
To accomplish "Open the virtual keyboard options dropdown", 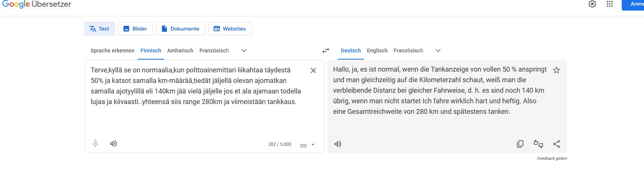I will [x=313, y=145].
